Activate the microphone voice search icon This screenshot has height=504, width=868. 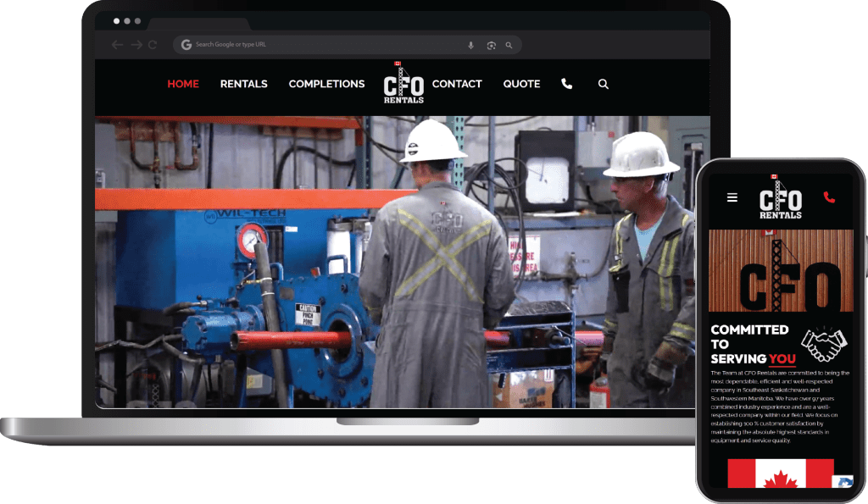point(471,44)
